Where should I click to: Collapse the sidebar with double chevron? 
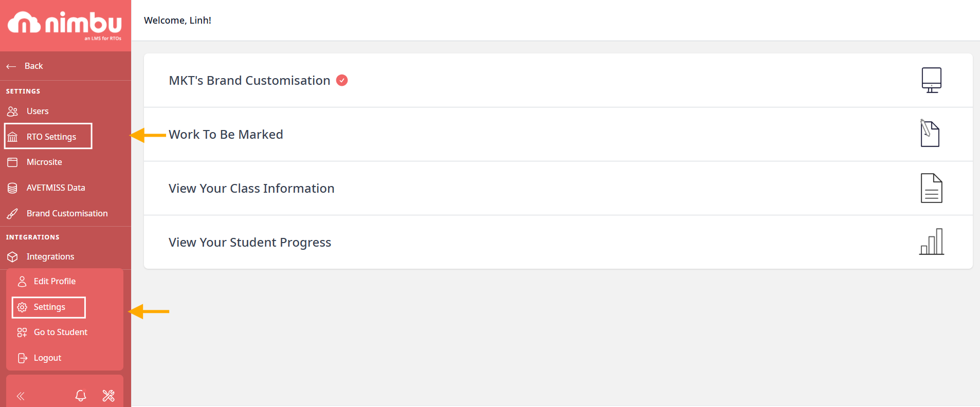coord(21,396)
